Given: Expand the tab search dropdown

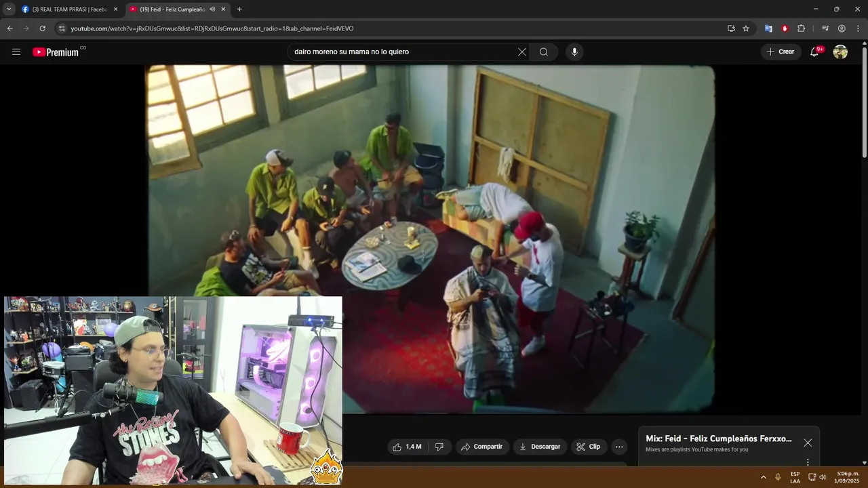Looking at the screenshot, I should [9, 9].
